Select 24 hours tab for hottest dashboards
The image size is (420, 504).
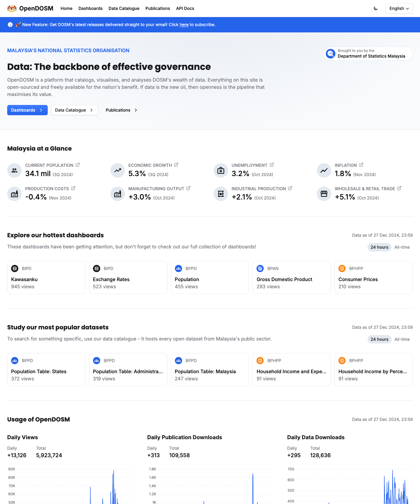379,247
